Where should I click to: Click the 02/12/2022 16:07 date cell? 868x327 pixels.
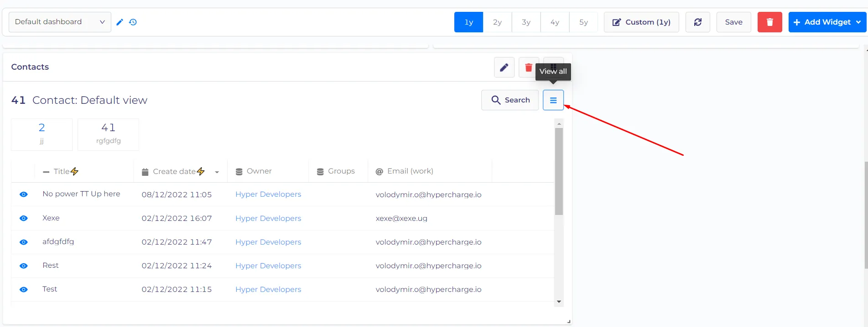pyautogui.click(x=177, y=218)
